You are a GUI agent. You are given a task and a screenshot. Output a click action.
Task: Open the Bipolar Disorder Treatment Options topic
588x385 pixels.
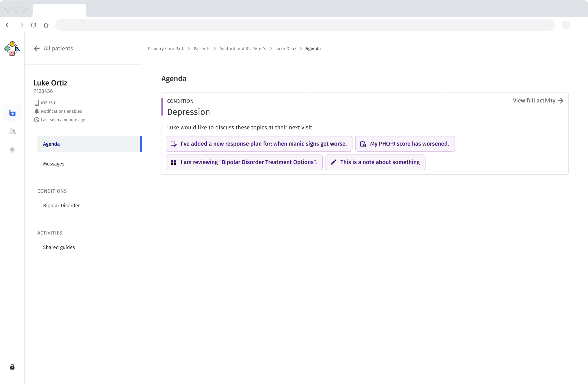[244, 162]
